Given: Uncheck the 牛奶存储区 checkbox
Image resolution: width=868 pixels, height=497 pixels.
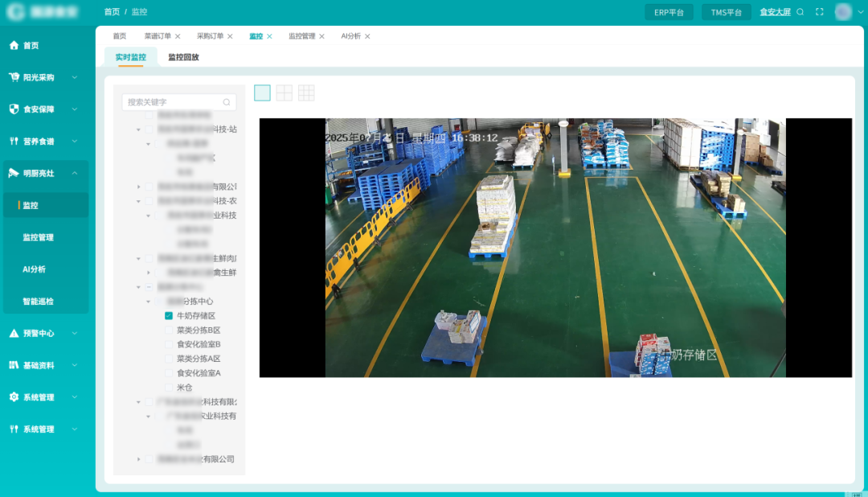Looking at the screenshot, I should (x=169, y=316).
